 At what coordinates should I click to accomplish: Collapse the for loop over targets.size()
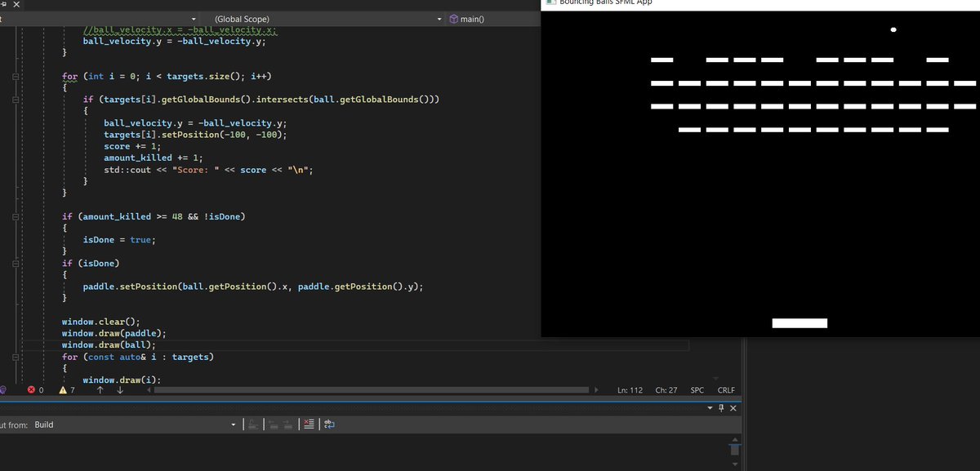point(16,76)
